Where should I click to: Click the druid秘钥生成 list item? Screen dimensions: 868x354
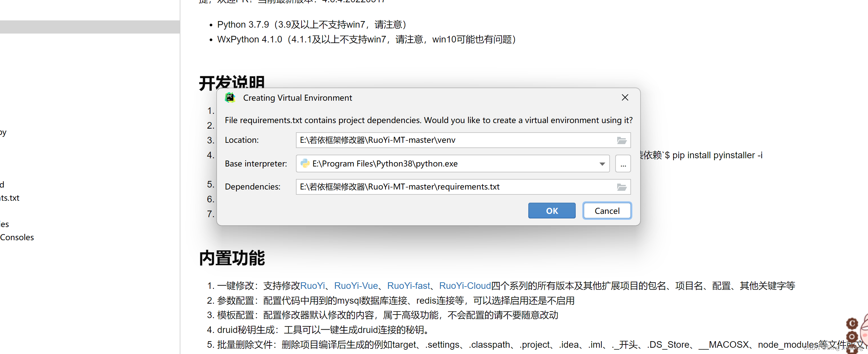click(324, 330)
